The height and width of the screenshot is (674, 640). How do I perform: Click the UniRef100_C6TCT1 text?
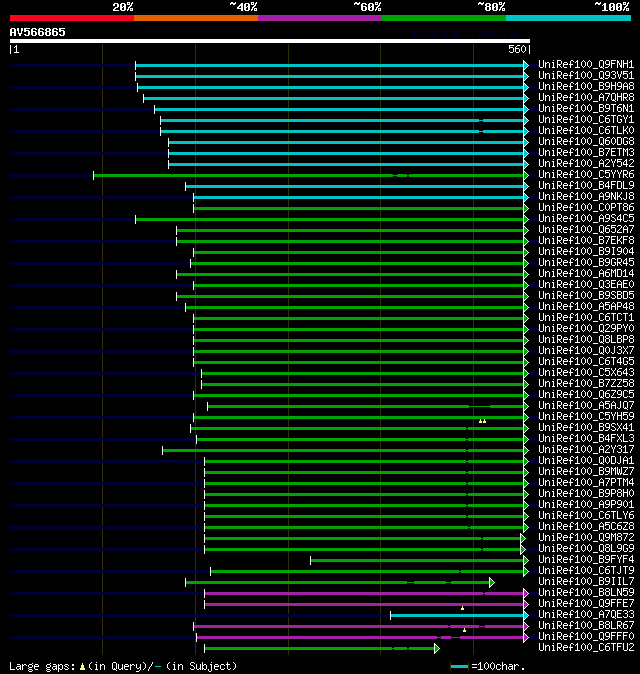coord(586,318)
